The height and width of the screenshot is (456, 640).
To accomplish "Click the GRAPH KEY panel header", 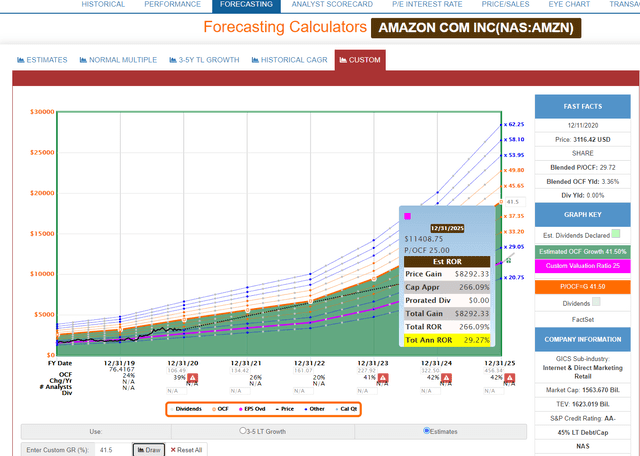I will [582, 215].
